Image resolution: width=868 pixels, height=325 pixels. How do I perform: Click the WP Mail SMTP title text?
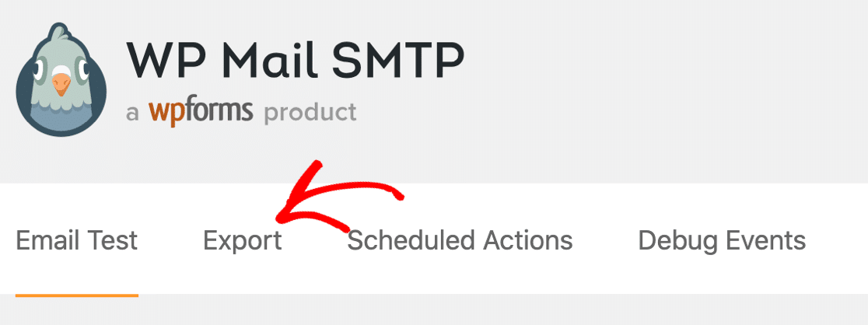tap(295, 58)
